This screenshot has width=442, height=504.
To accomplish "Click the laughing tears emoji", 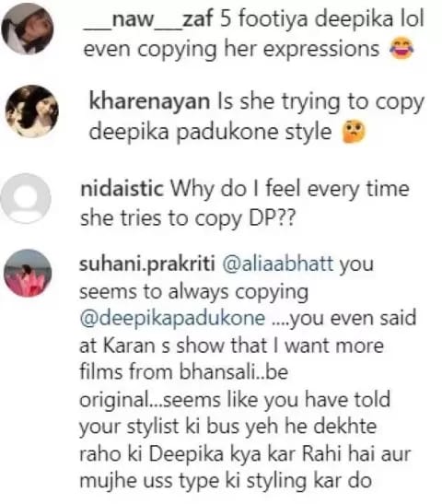I will click(401, 49).
